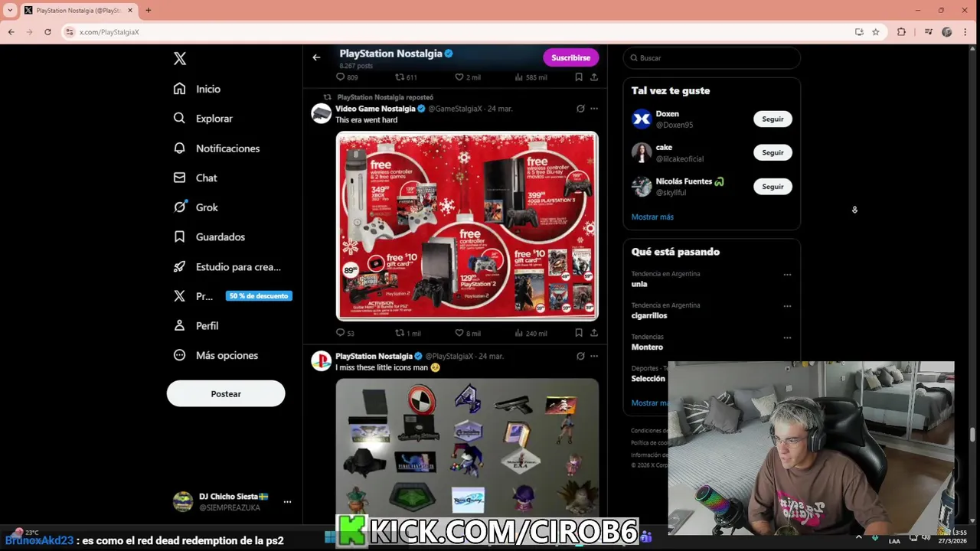Open Más opciones menu
Image resolution: width=980 pixels, height=551 pixels.
click(x=216, y=355)
